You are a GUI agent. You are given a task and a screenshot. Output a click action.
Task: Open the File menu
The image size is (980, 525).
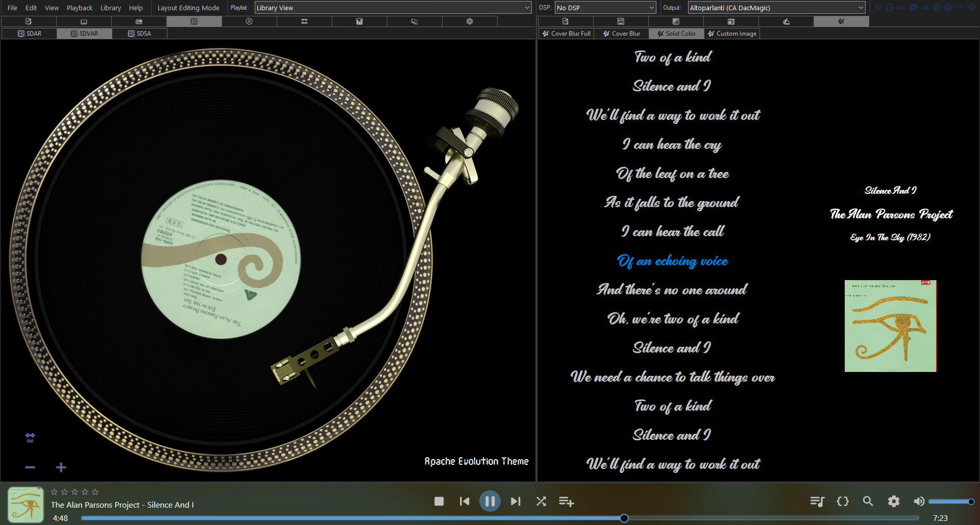click(x=12, y=8)
